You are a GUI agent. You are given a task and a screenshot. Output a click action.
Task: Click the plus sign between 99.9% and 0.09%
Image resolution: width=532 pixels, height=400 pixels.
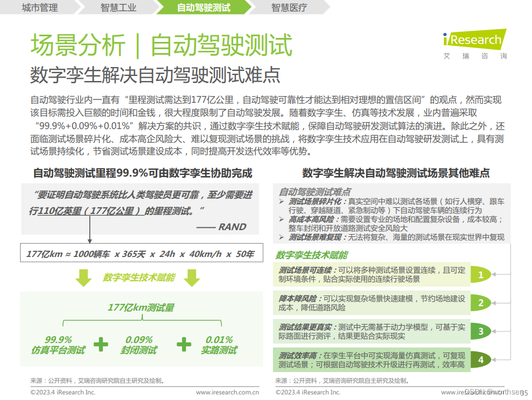pos(101,344)
